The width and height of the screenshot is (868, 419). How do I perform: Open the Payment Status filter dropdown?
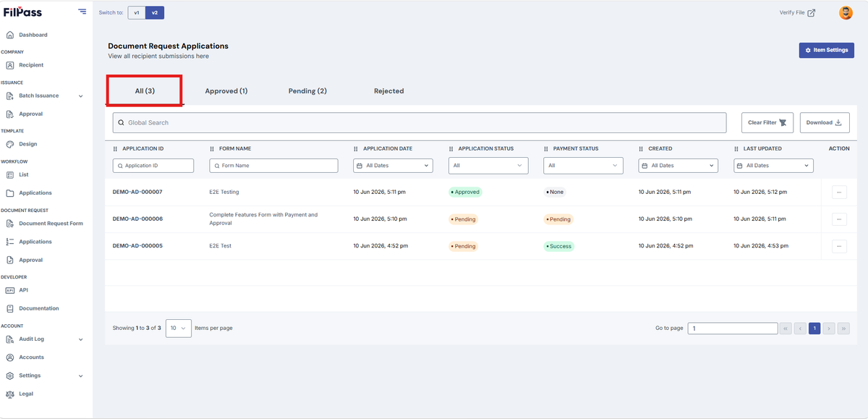pyautogui.click(x=583, y=166)
